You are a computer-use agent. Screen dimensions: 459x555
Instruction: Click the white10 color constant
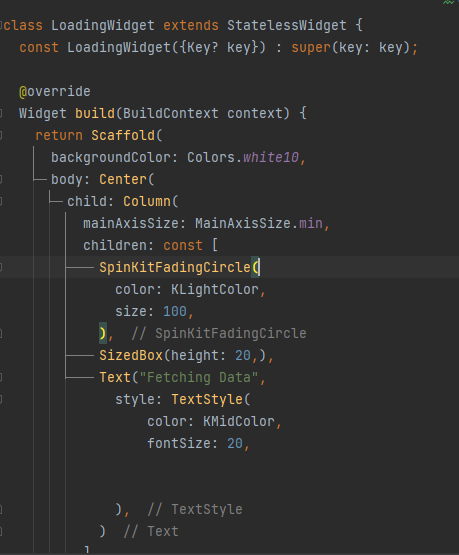(x=271, y=158)
